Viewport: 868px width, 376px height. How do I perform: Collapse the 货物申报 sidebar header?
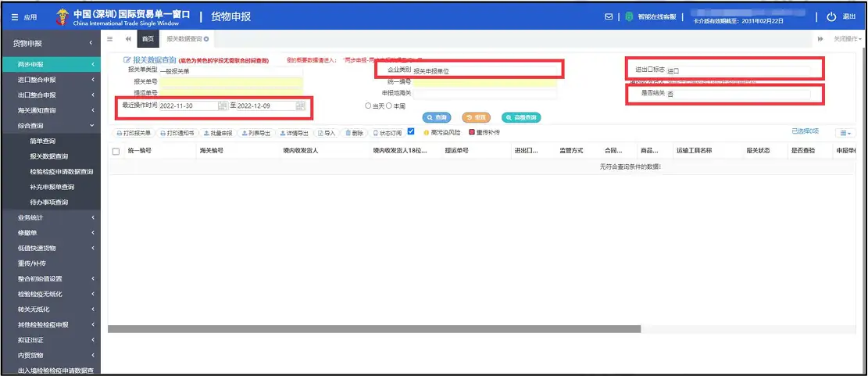click(x=50, y=43)
